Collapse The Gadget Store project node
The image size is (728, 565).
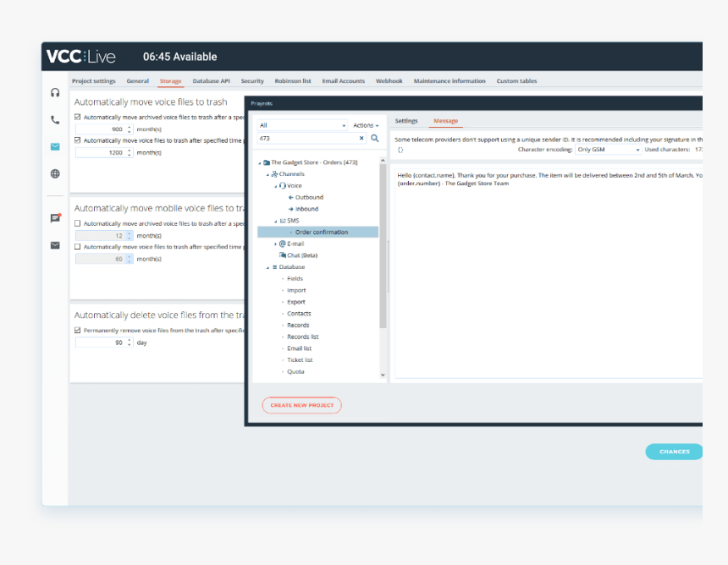[x=260, y=163]
